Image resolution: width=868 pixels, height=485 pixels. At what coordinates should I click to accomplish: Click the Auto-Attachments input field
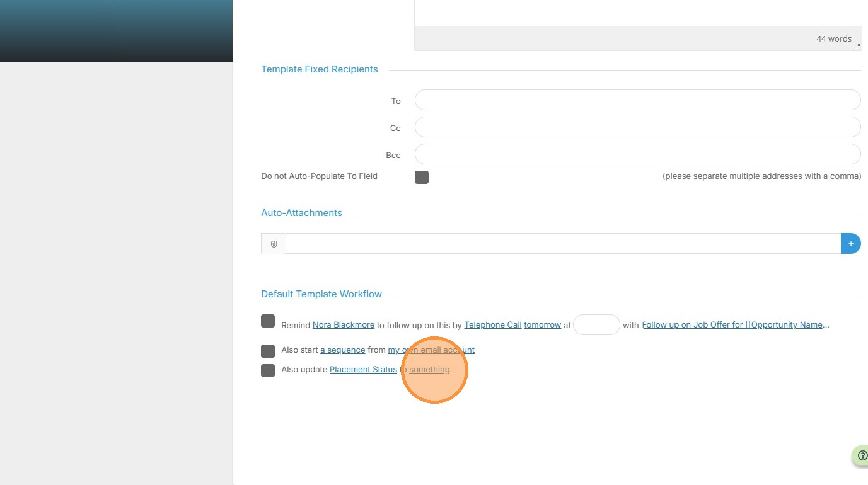pyautogui.click(x=563, y=244)
